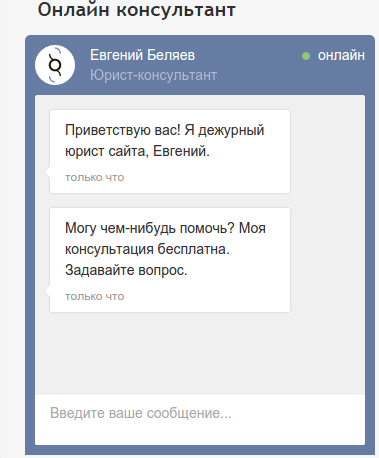Click the free consultation message bubble
Image resolution: width=379 pixels, height=458 pixels.
coord(170,260)
